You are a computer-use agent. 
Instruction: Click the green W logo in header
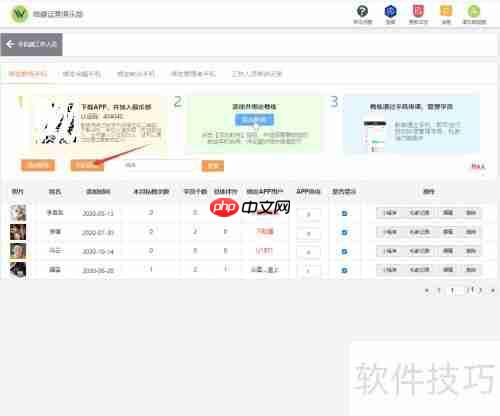[x=20, y=14]
